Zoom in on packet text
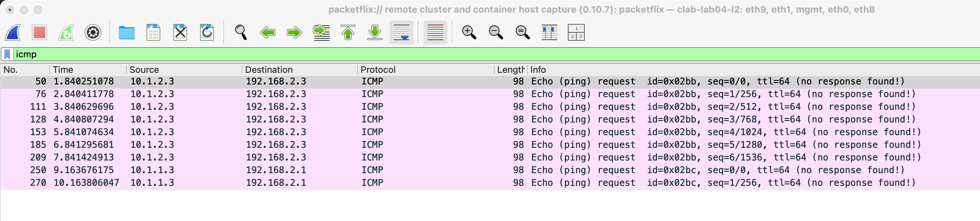 (469, 33)
